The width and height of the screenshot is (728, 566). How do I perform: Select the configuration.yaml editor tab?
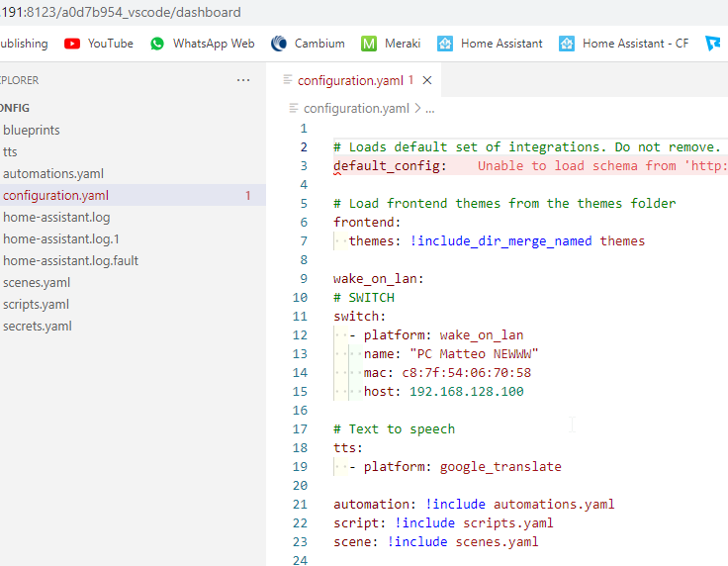(x=347, y=80)
